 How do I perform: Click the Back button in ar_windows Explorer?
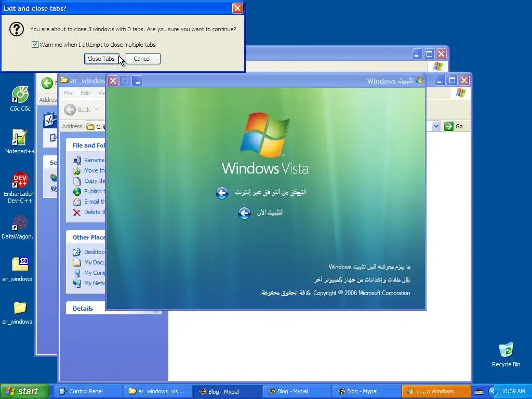(x=77, y=110)
